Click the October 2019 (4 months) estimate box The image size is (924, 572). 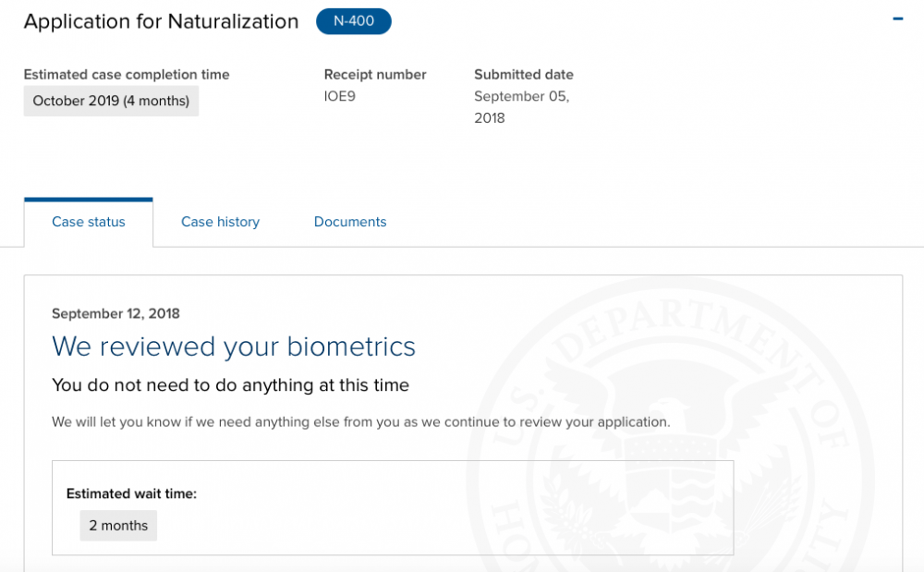pos(111,101)
